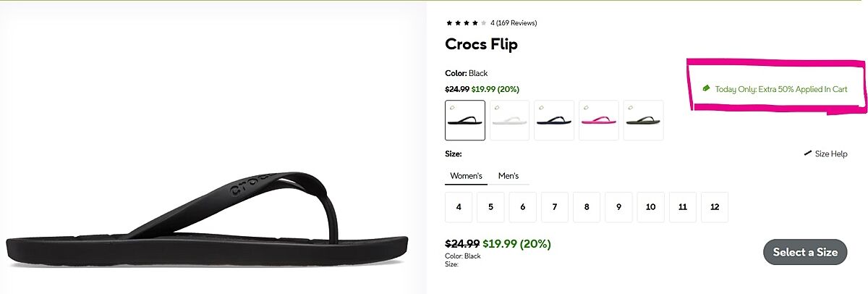Select the black flip-flop color swatch
This screenshot has height=294, width=868.
[x=465, y=120]
